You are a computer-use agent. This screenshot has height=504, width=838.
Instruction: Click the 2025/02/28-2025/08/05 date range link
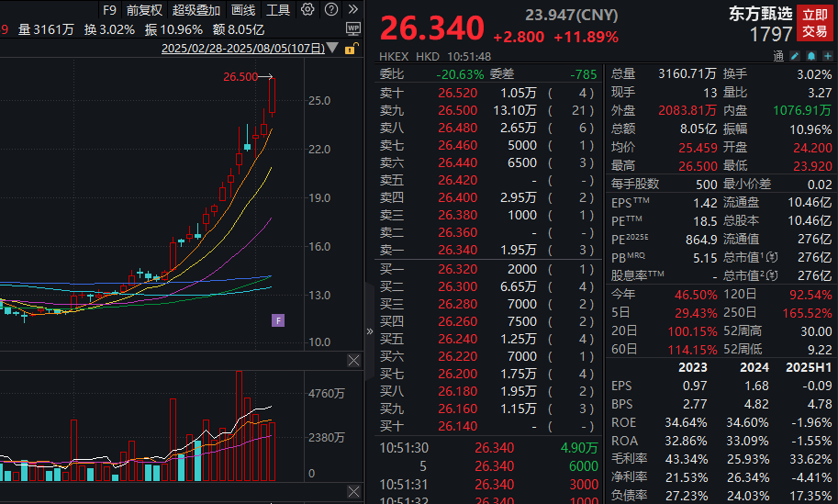pos(243,48)
